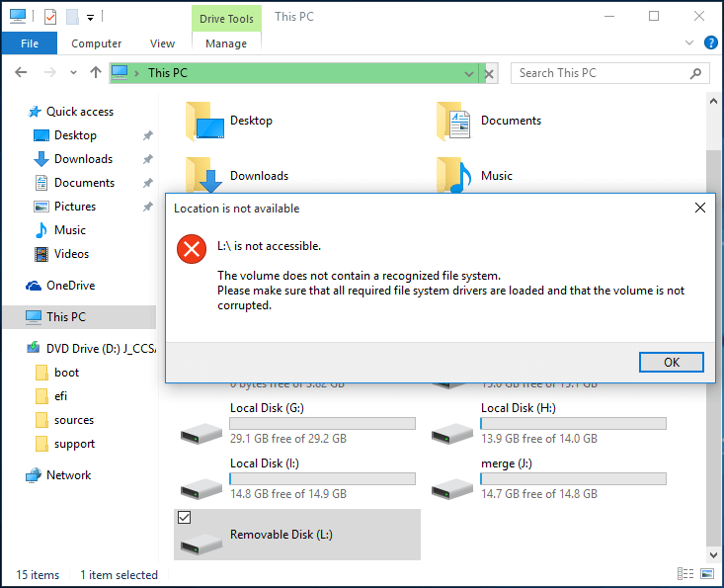Click the Local Disk (G:) usage bar
This screenshot has width=724, height=588.
[322, 423]
